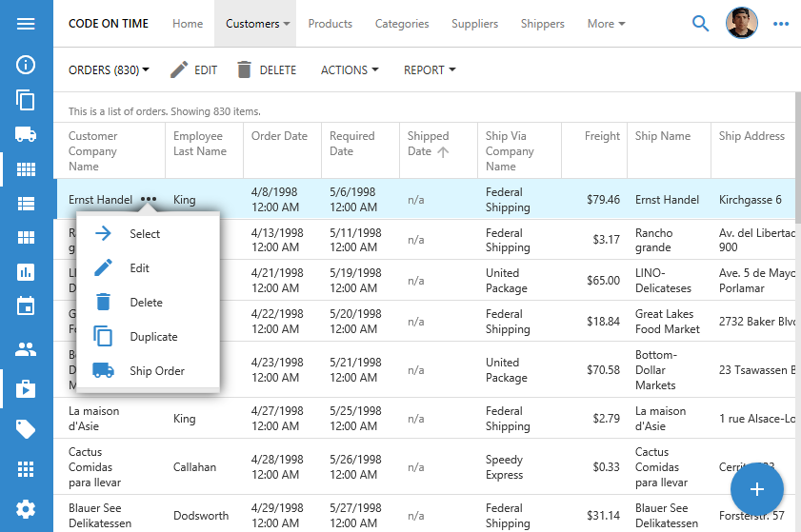The width and height of the screenshot is (801, 532).
Task: Open the More navigation dropdown
Action: 606,24
